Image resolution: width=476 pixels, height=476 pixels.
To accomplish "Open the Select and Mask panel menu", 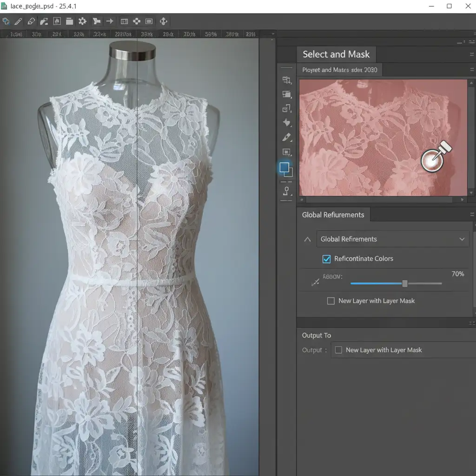I will pos(472,54).
